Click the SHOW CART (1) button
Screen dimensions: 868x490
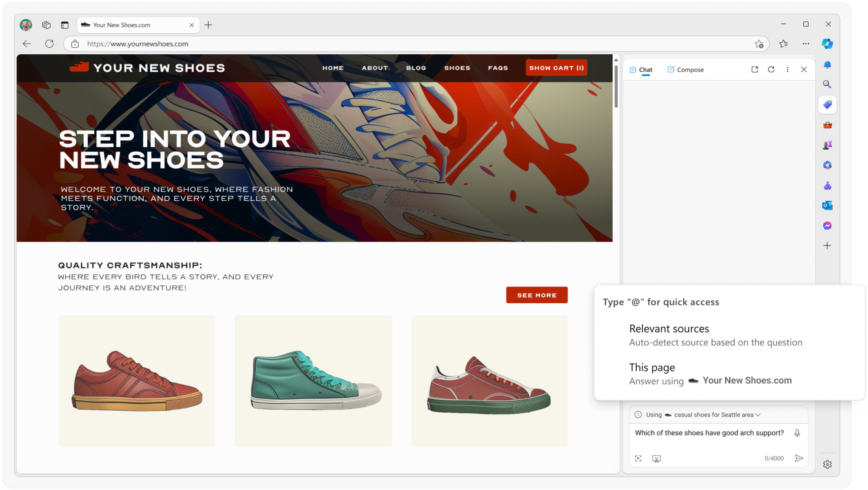coord(556,68)
